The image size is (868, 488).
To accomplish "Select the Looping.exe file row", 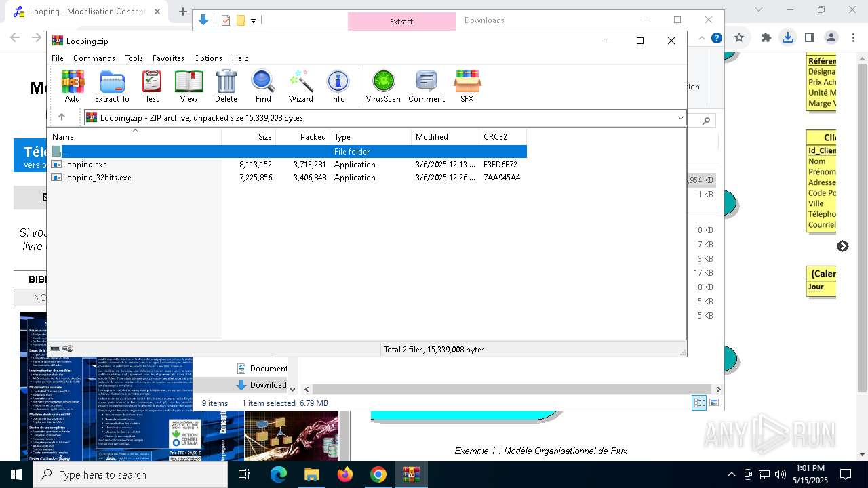I will [x=287, y=165].
